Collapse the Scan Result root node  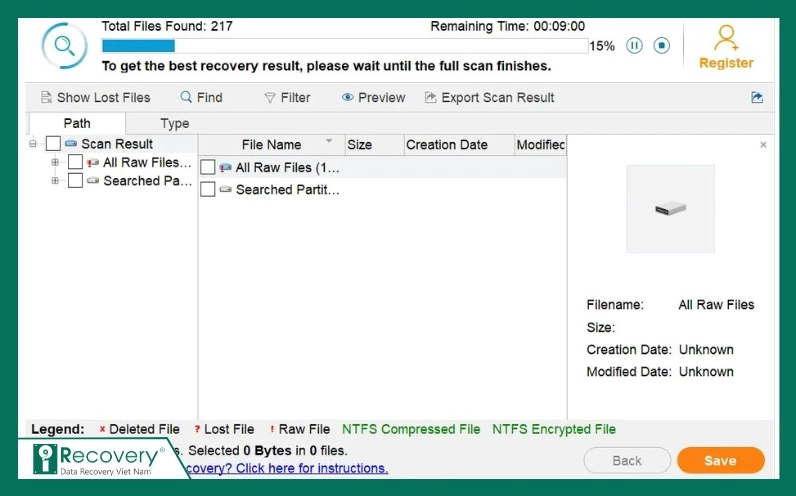[33, 144]
